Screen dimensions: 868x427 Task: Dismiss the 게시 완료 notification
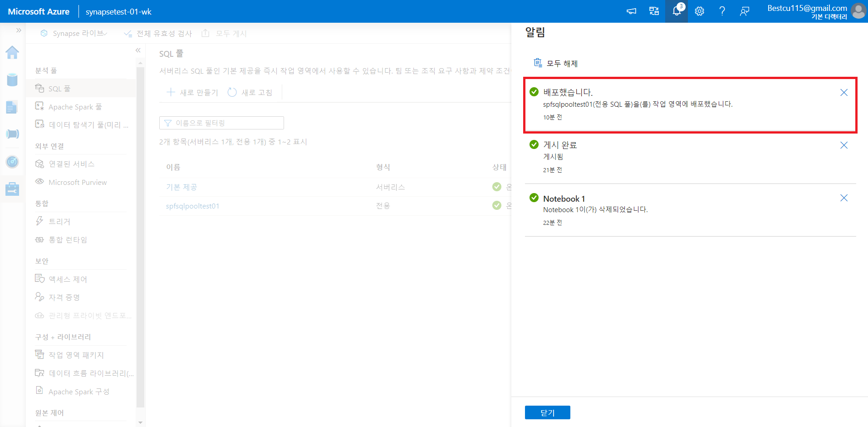(x=844, y=145)
